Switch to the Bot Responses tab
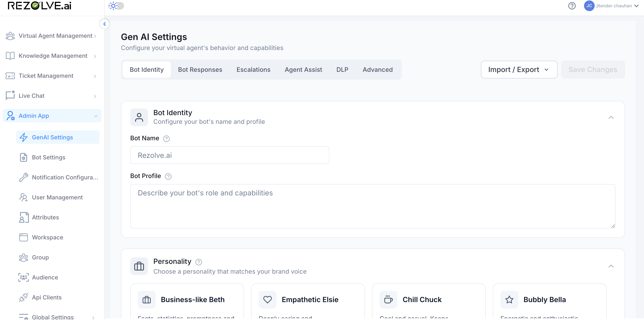Screen dimensions: 644x321 (x=200, y=70)
